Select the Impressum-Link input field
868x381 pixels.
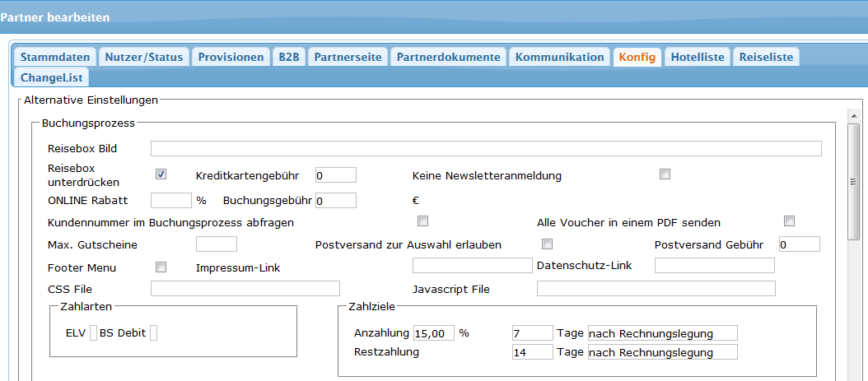click(473, 265)
